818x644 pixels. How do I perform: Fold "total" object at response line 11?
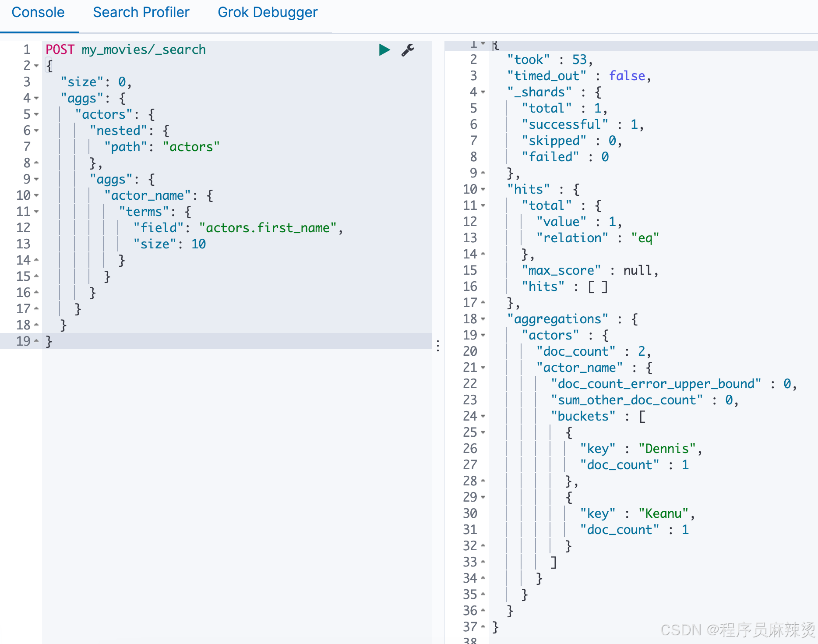[x=483, y=205]
